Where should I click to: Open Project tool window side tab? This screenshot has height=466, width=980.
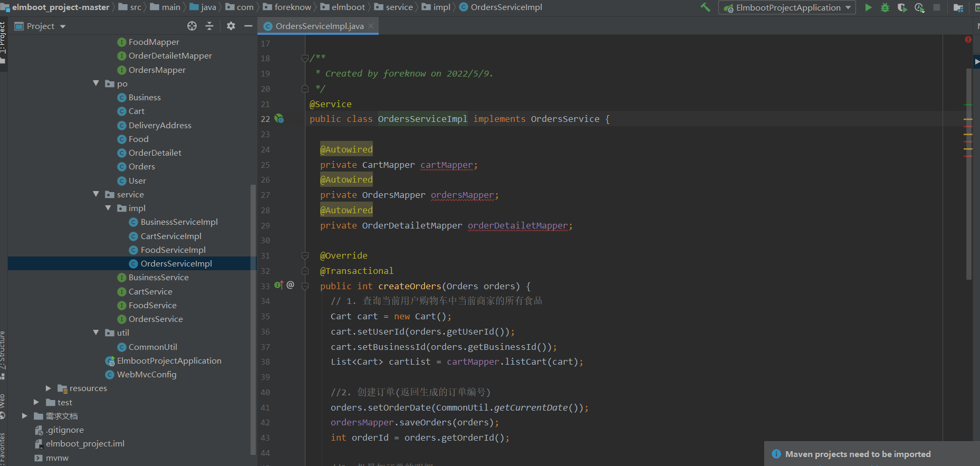coord(3,42)
